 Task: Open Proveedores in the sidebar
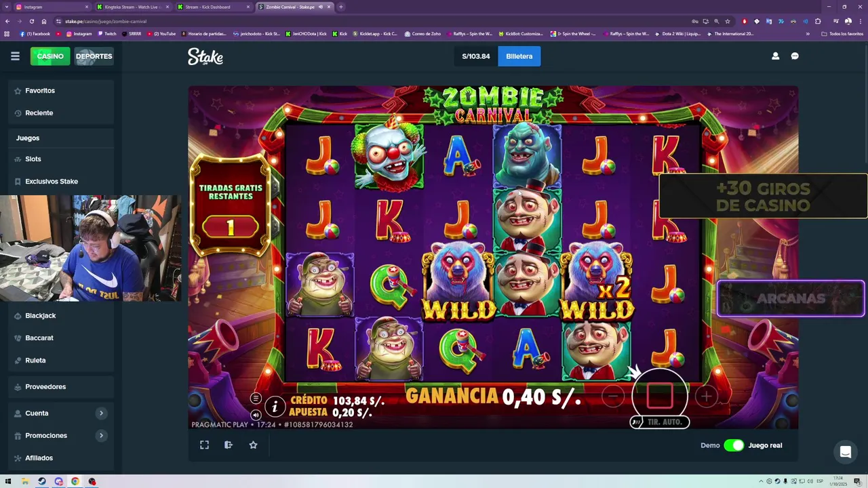[61, 386]
